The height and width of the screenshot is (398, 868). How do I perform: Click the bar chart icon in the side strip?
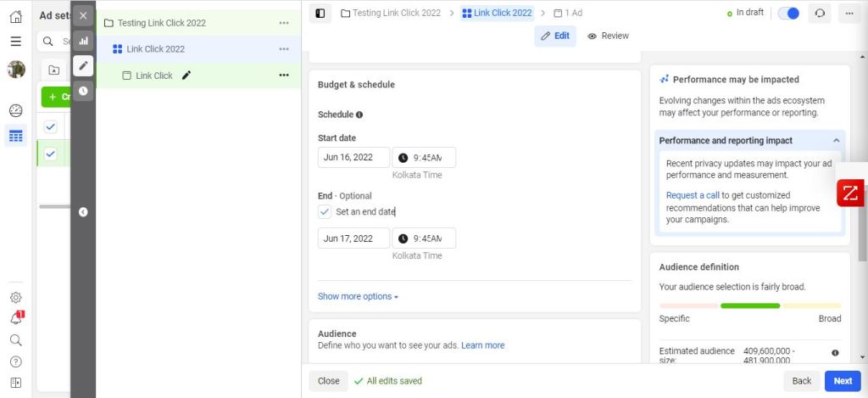point(83,40)
